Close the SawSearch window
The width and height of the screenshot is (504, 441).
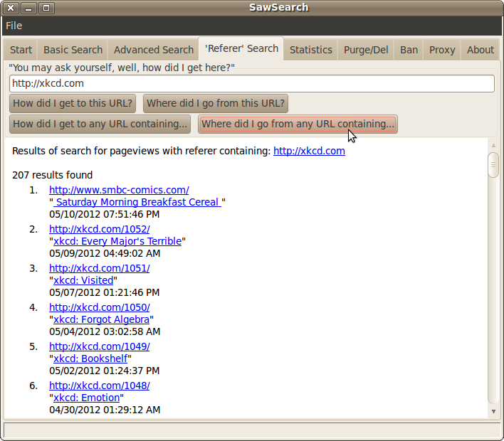pyautogui.click(x=11, y=8)
